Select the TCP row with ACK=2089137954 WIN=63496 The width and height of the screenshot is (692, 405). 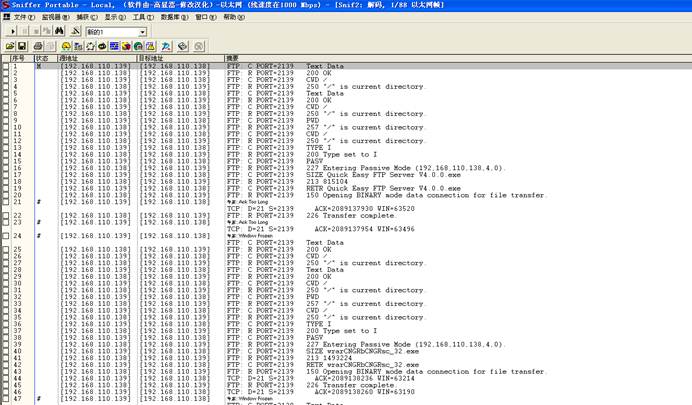pos(346,229)
